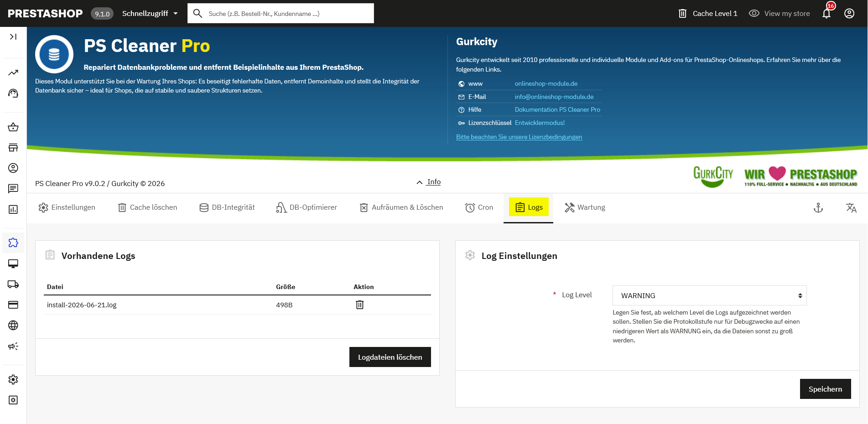
Task: Open the Schnellzugriff dropdown
Action: [x=150, y=13]
